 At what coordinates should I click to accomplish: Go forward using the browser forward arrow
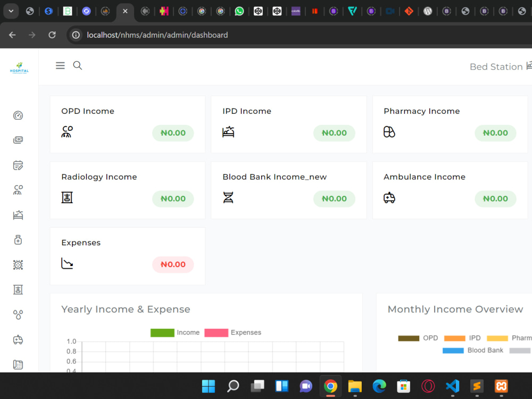(x=32, y=35)
